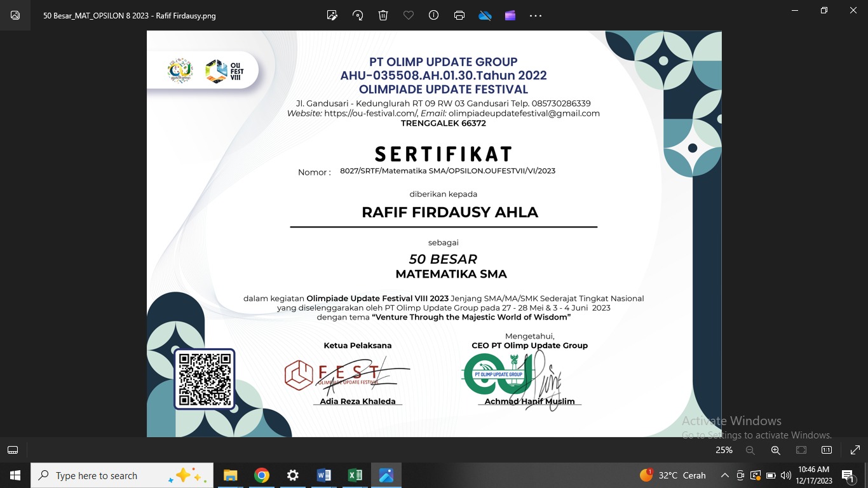This screenshot has width=868, height=488.
Task: Delete the image using the trash icon
Action: coord(383,15)
